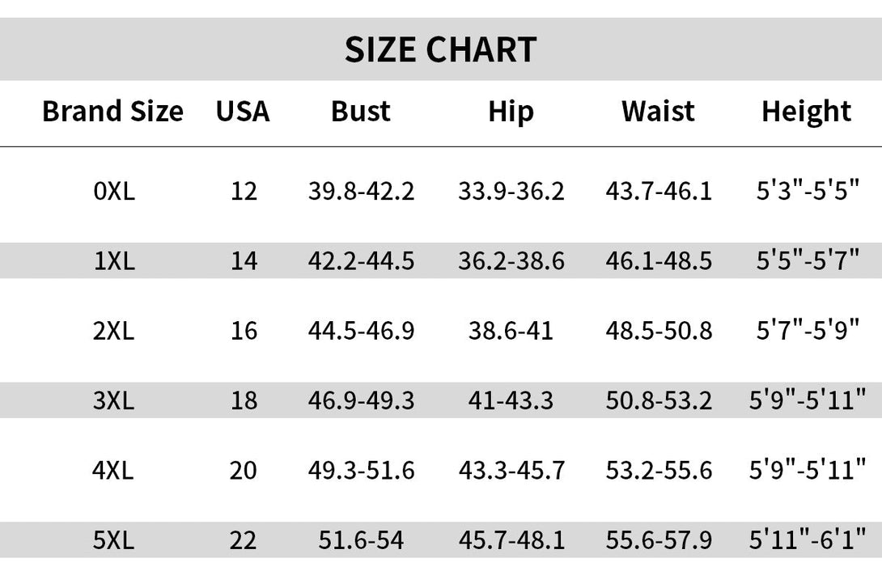Select the 0XL brand size cell
Screen dimensions: 882x588
coord(114,191)
